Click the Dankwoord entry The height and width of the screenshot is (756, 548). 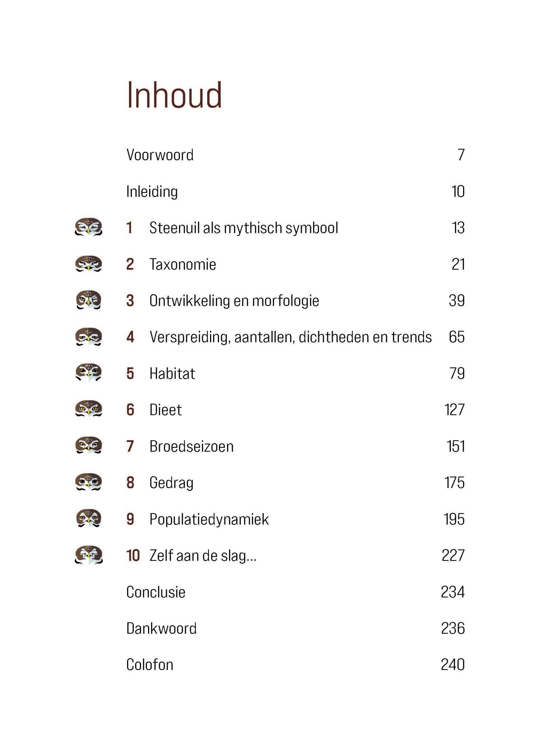[161, 628]
